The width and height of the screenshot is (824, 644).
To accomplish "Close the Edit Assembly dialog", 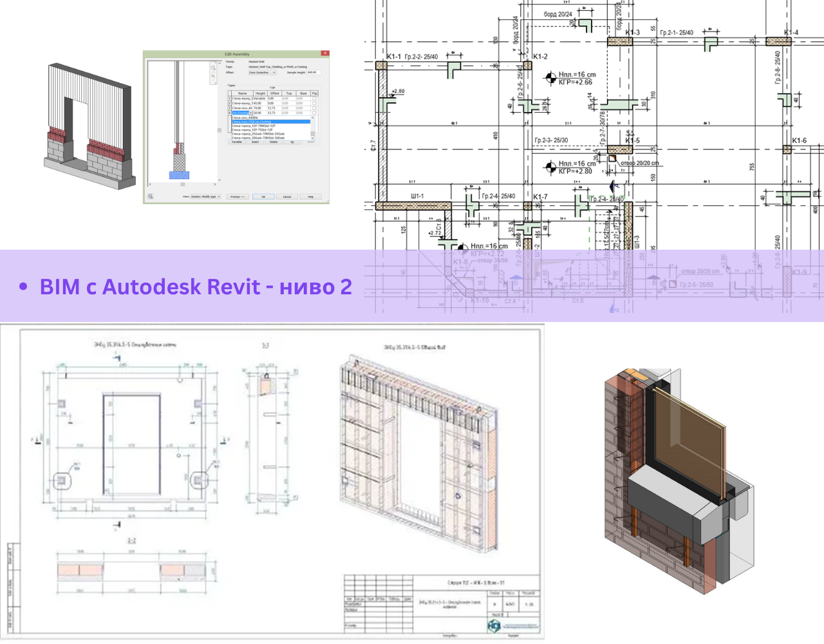I will tap(324, 54).
